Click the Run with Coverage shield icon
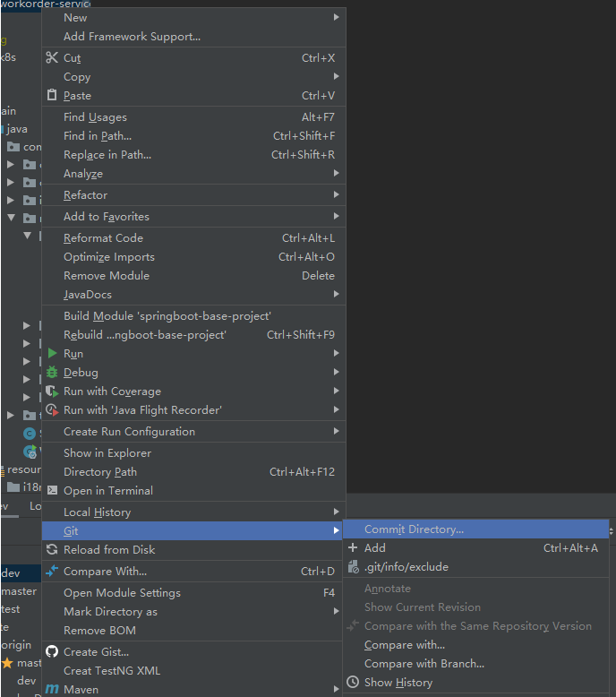This screenshot has width=616, height=697. click(52, 392)
